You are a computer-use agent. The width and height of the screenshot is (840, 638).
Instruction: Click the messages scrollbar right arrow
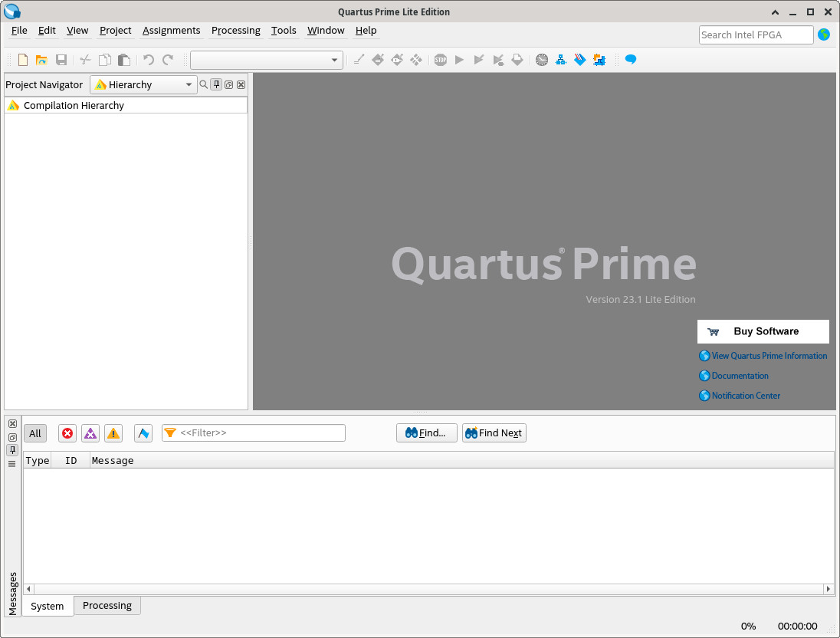(829, 589)
